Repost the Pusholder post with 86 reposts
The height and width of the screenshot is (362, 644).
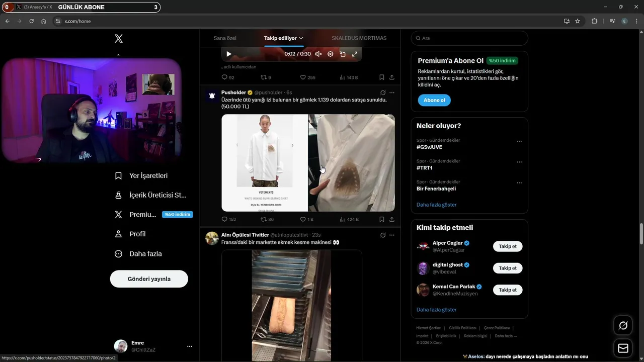pyautogui.click(x=267, y=219)
